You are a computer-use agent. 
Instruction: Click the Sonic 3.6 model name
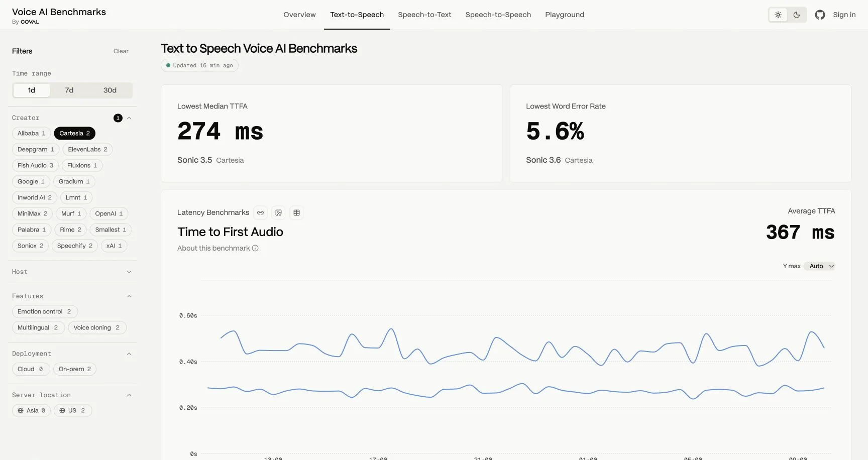tap(543, 160)
